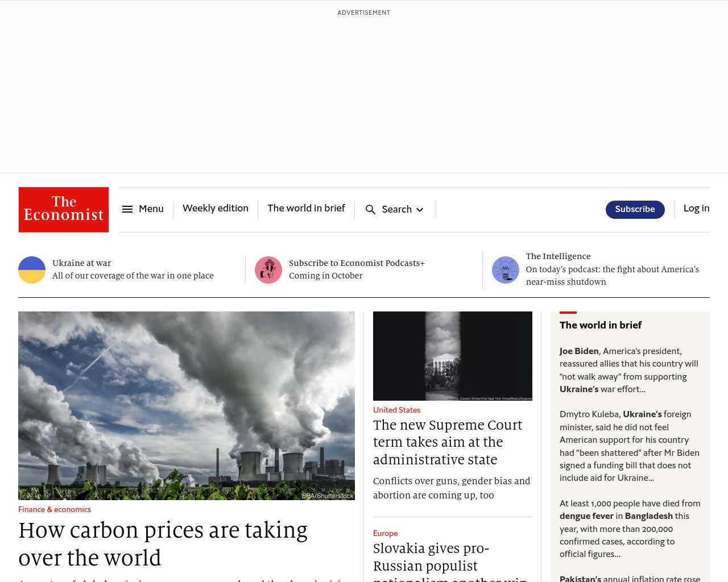The height and width of the screenshot is (582, 728).
Task: Open Finance & economics section link
Action: tap(55, 510)
